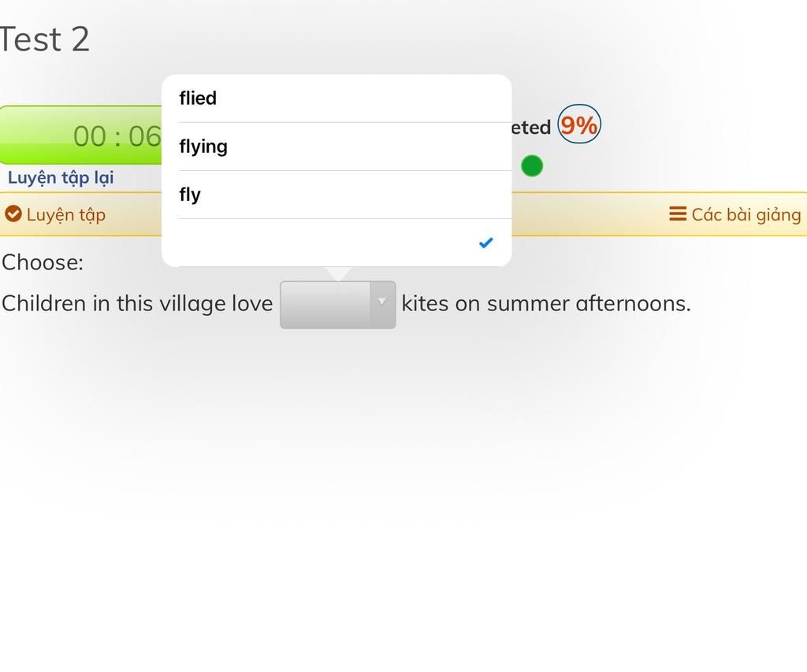The image size is (807, 672).
Task: Open the "Các bài giảng" lesson list
Action: 746,214
